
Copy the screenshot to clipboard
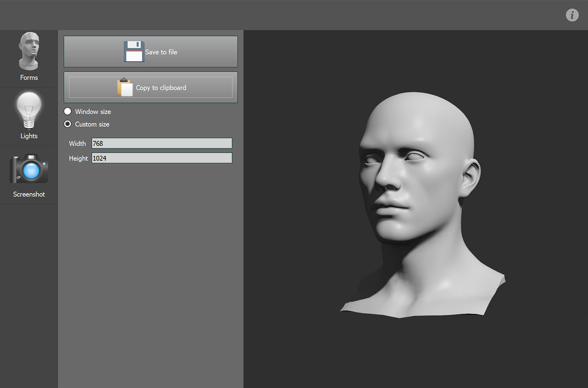pyautogui.click(x=151, y=87)
